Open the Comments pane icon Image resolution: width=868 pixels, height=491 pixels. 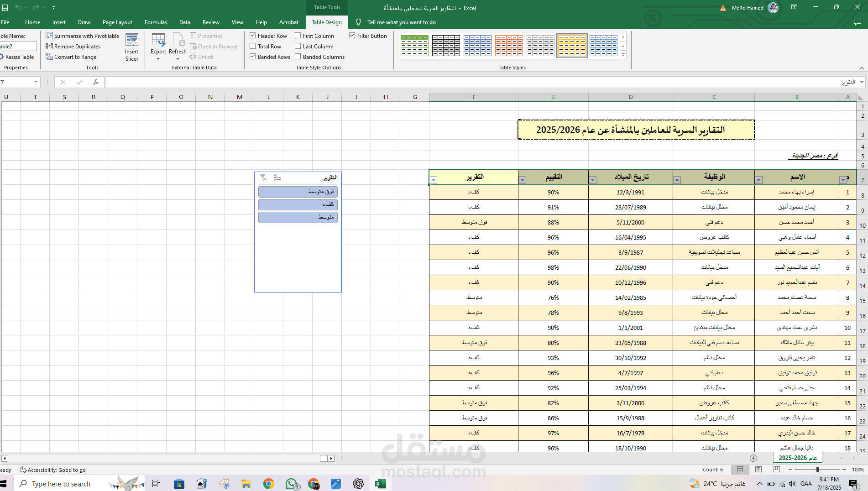point(857,22)
